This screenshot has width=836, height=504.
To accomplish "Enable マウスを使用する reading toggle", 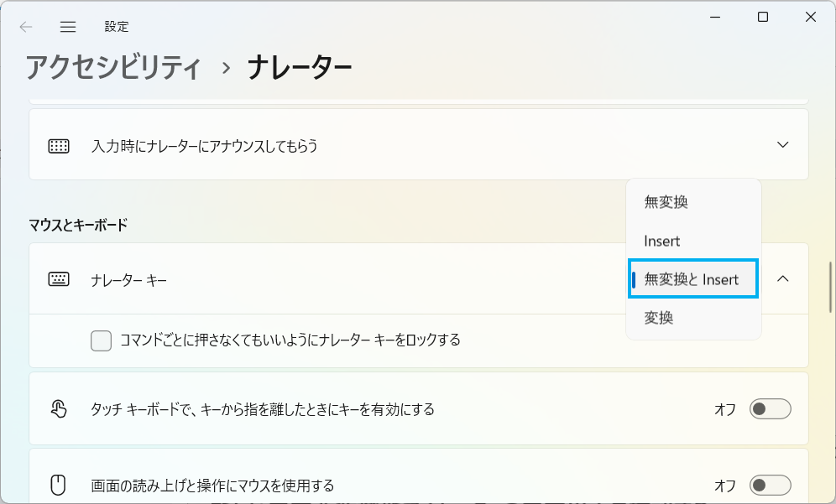I will click(770, 486).
